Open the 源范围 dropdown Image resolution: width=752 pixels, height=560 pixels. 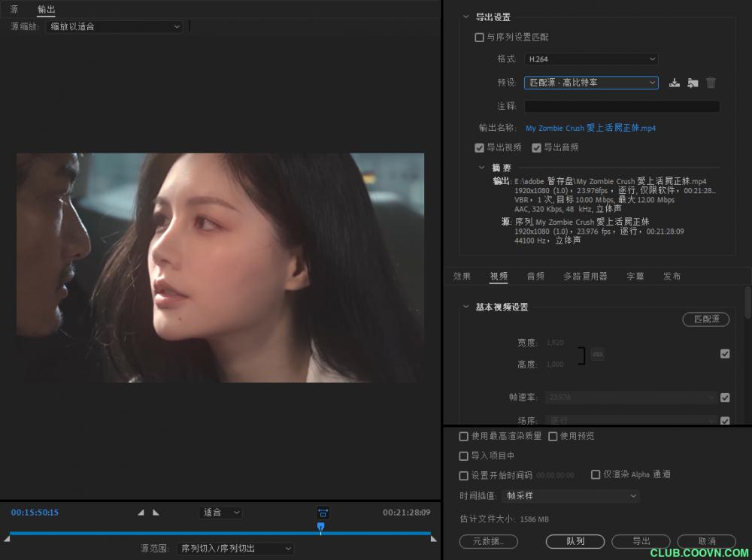coord(235,549)
